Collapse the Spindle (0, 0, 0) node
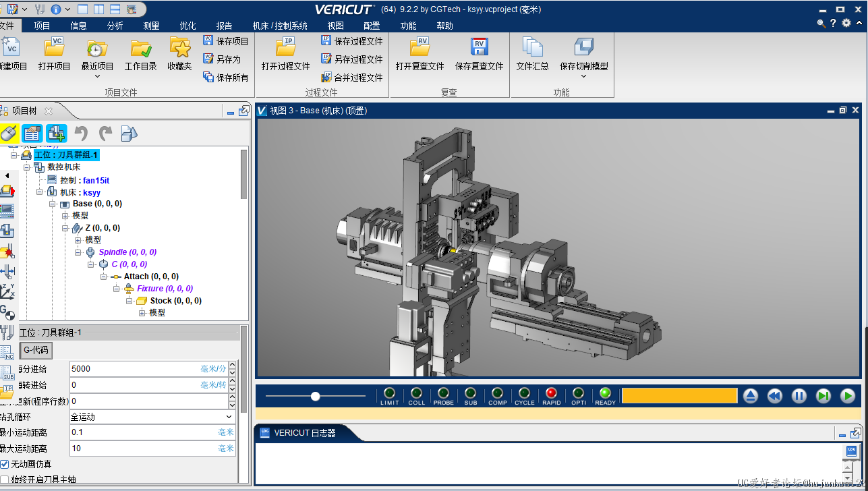 pyautogui.click(x=78, y=252)
